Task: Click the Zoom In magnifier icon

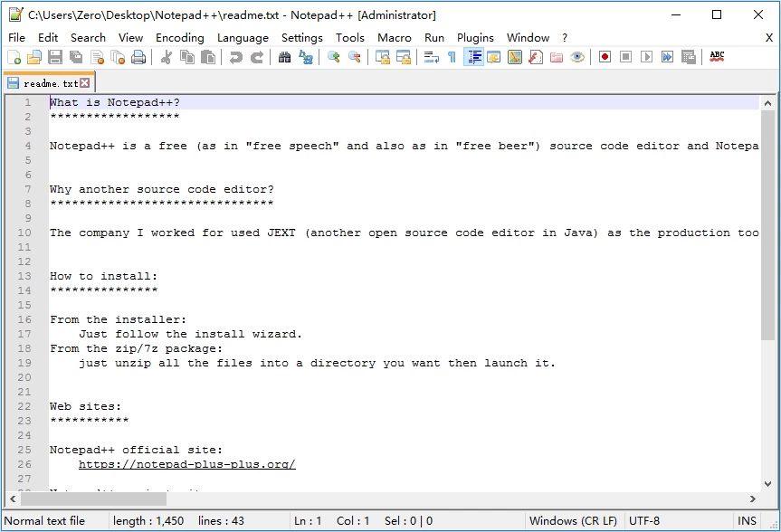Action: click(334, 57)
